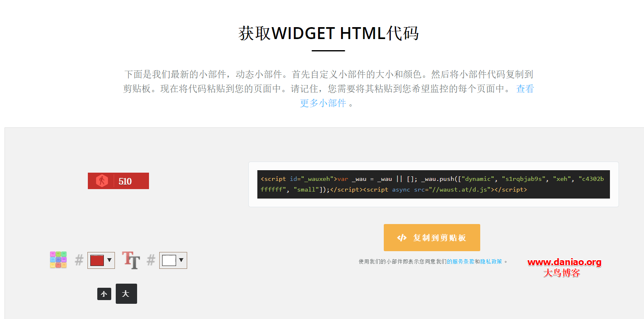The height and width of the screenshot is (319, 644).
Task: Click the hash symbol beside the white swatch
Action: point(151,260)
